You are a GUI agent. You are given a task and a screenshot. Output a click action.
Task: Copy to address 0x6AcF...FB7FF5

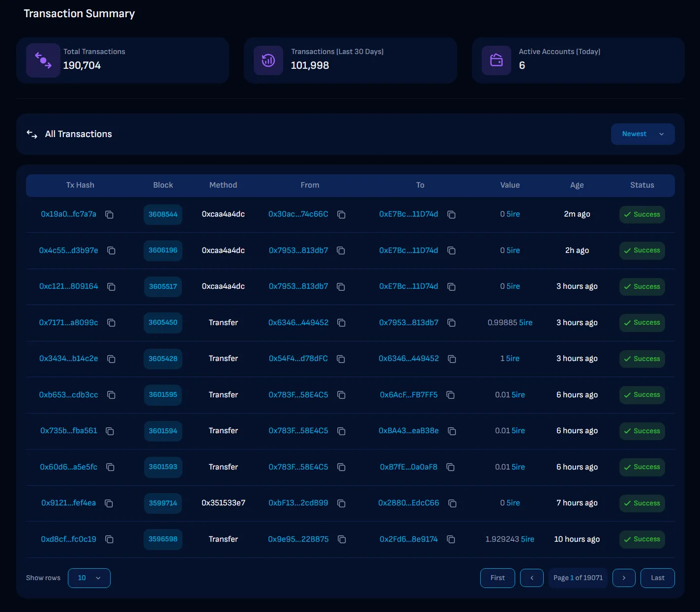[450, 395]
